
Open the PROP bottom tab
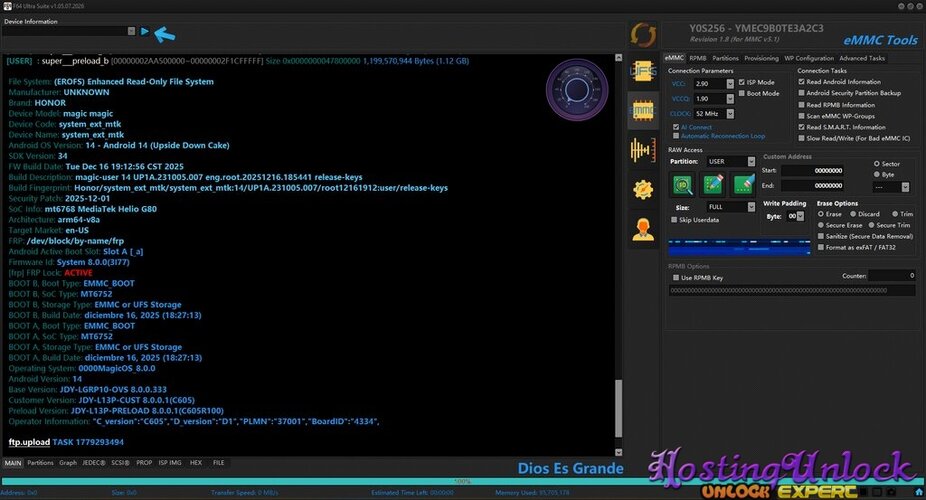click(x=144, y=463)
